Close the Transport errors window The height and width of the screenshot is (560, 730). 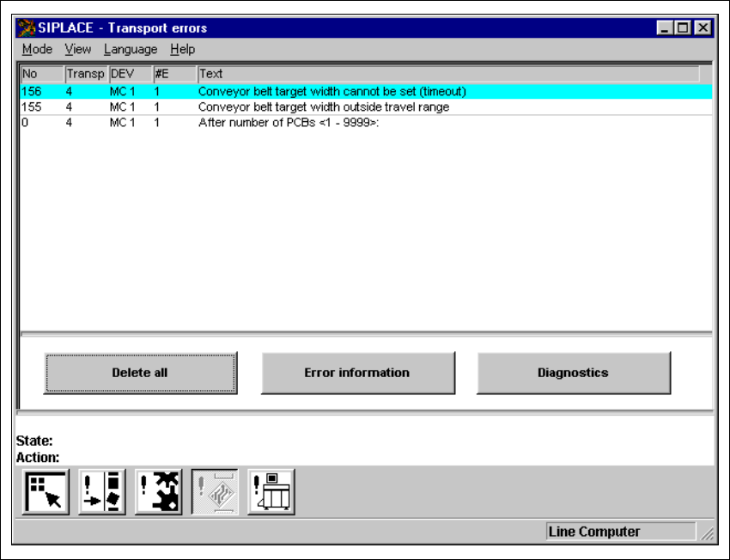coord(703,28)
